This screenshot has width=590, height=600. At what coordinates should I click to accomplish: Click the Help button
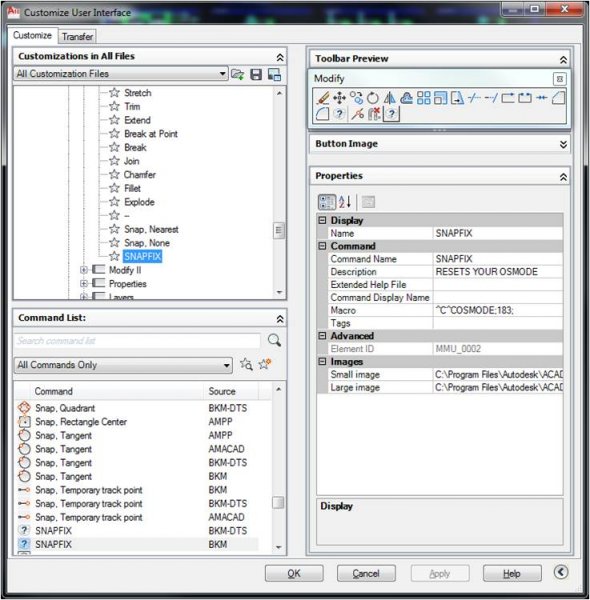pos(512,573)
